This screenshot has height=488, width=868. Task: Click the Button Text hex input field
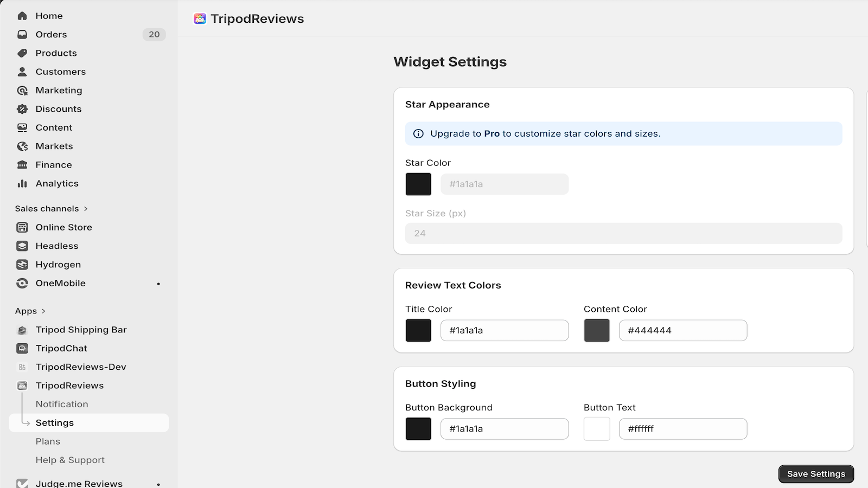click(x=683, y=429)
